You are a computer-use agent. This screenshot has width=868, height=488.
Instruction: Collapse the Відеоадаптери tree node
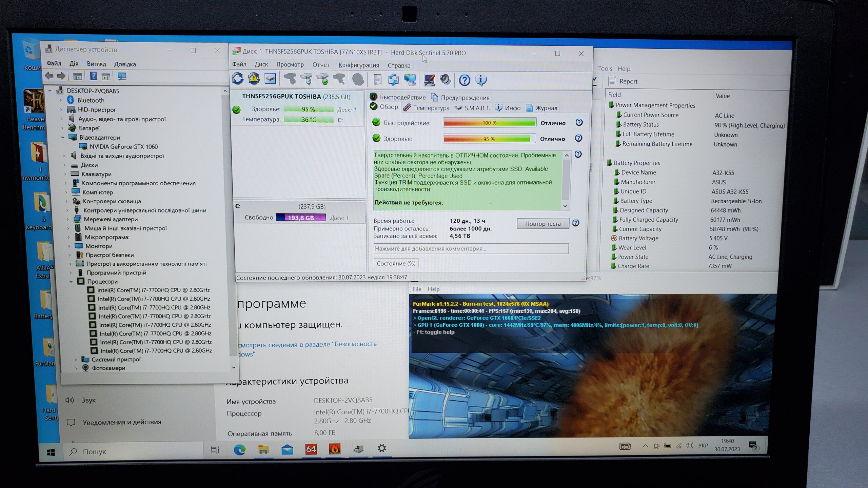[63, 137]
